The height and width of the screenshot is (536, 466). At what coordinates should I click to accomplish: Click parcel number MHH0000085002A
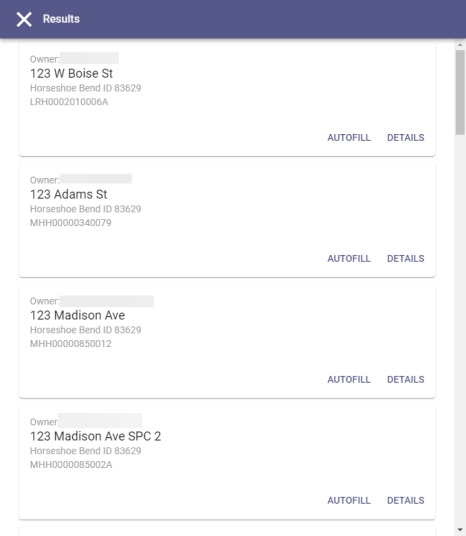(x=71, y=465)
